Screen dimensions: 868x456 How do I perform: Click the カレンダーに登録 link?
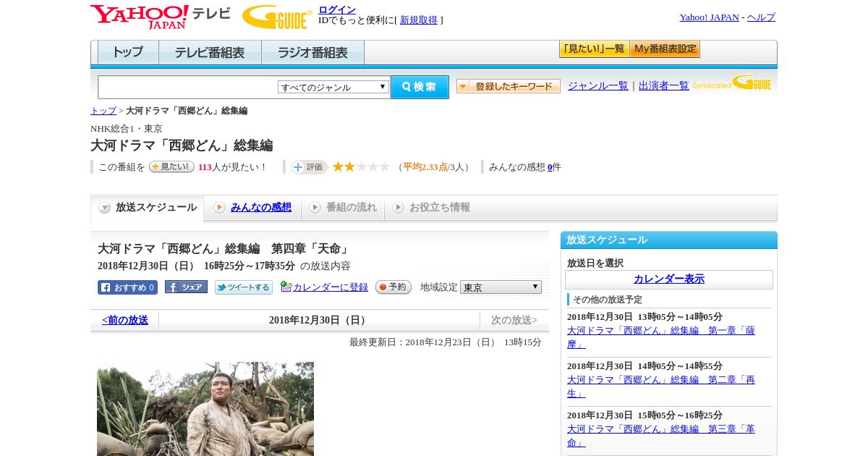tap(331, 287)
